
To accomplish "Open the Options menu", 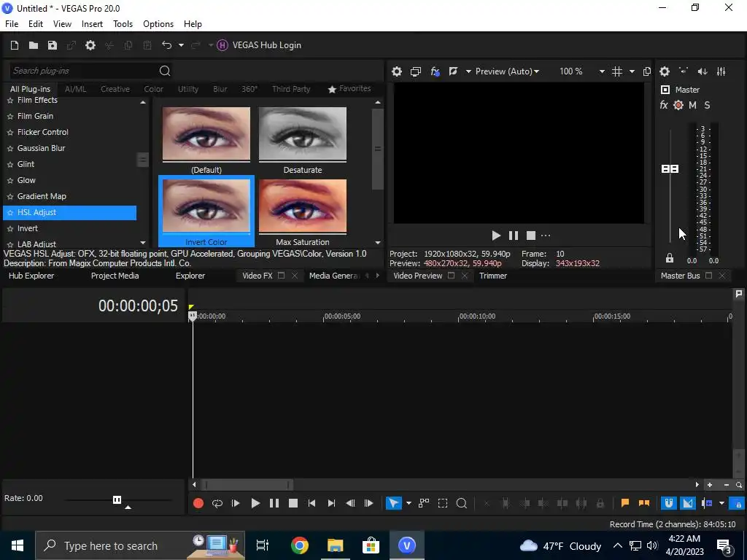I will pos(158,24).
